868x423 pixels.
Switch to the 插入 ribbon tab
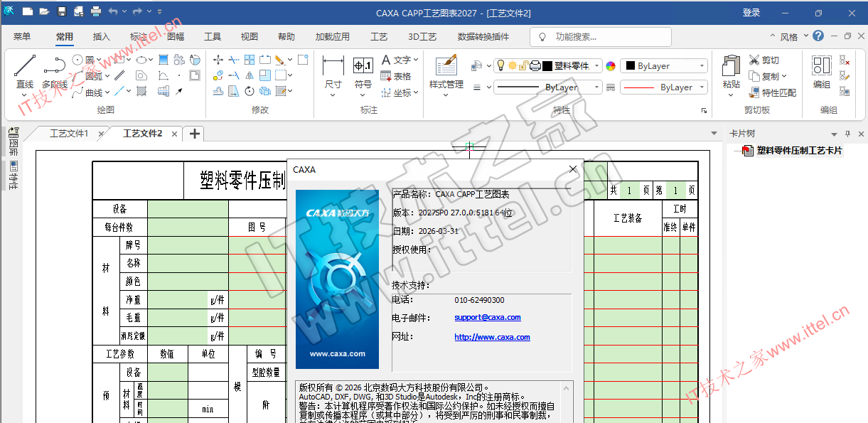point(102,37)
